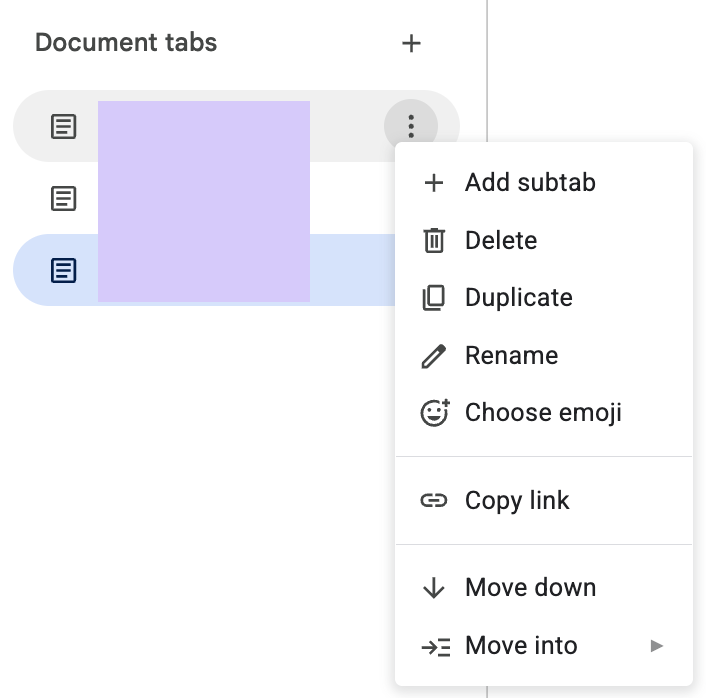Click the Rename label in the menu

click(x=511, y=355)
